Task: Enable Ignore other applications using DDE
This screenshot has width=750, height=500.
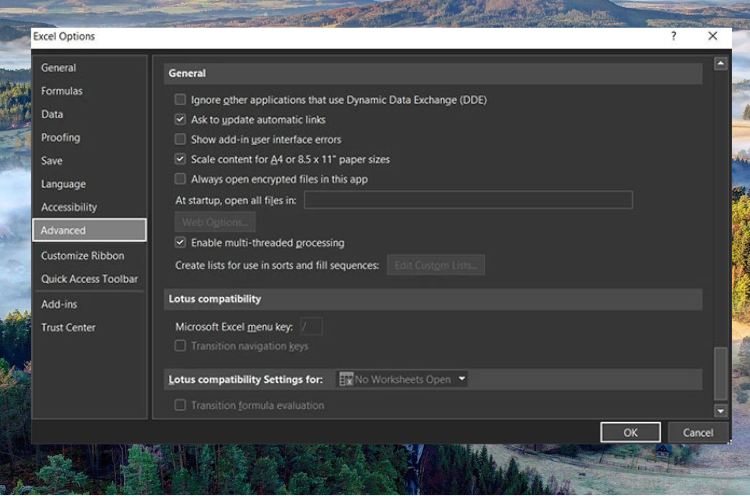Action: [x=180, y=100]
